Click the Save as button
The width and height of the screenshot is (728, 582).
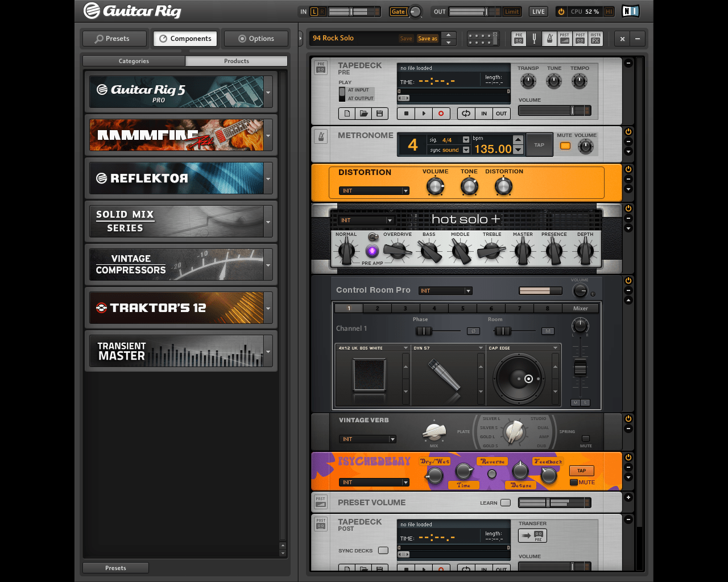(428, 39)
